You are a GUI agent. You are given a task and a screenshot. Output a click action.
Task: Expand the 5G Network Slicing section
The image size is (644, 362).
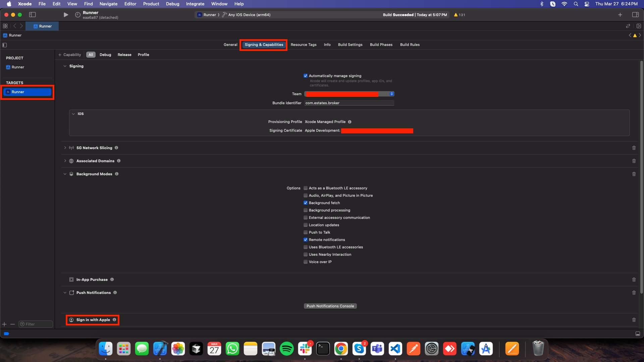[x=65, y=148]
